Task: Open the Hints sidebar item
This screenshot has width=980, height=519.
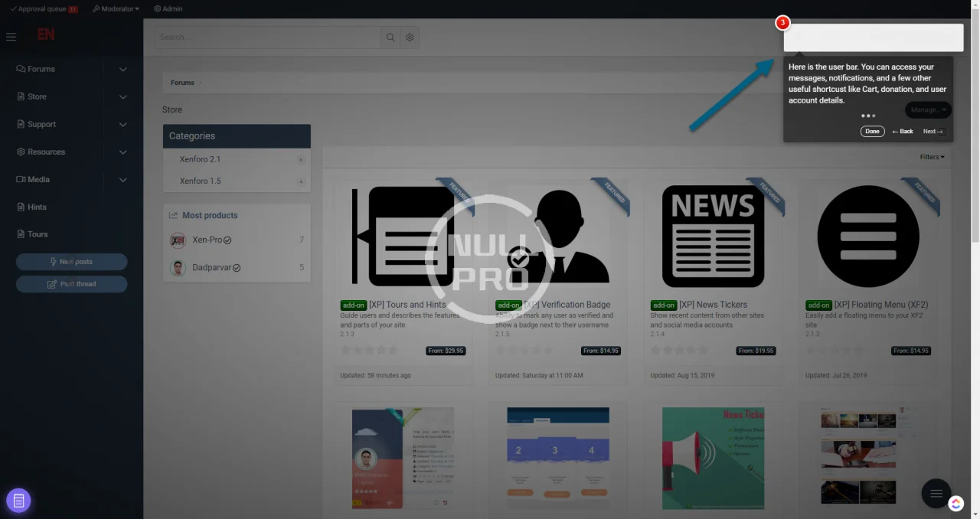Action: [37, 207]
